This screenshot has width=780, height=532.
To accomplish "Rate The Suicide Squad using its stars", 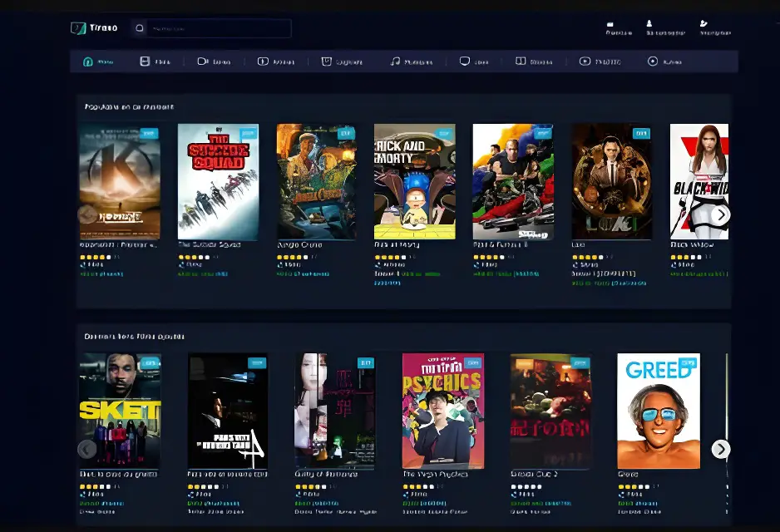I will 194,257.
